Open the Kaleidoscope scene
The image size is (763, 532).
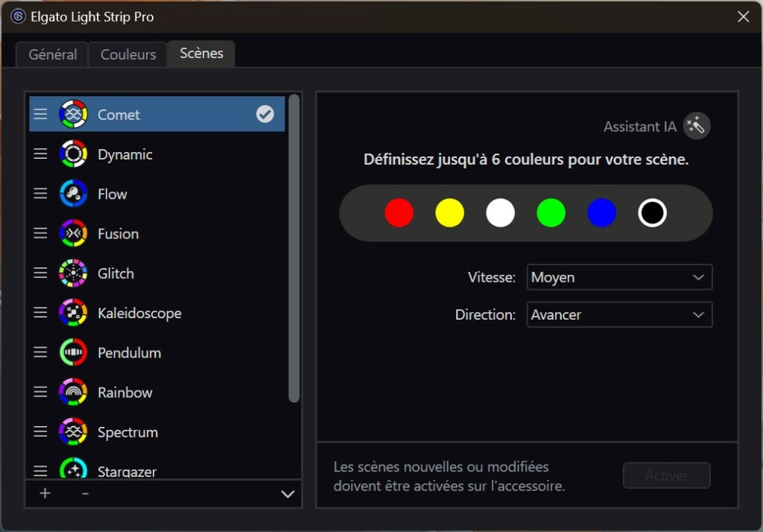point(139,313)
